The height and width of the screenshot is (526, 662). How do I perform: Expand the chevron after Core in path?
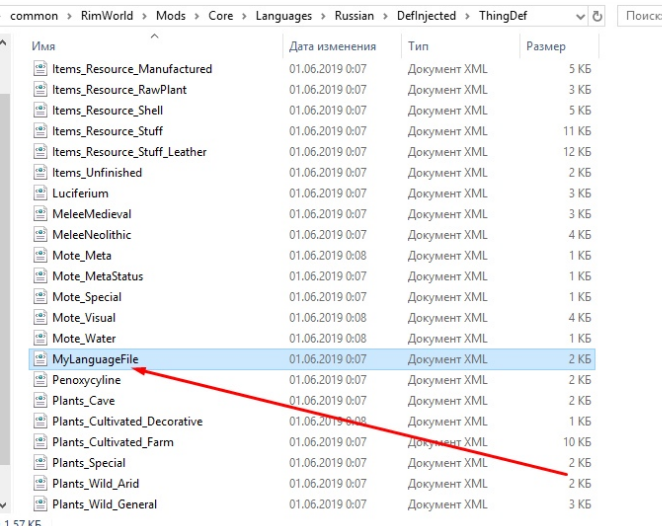click(244, 16)
